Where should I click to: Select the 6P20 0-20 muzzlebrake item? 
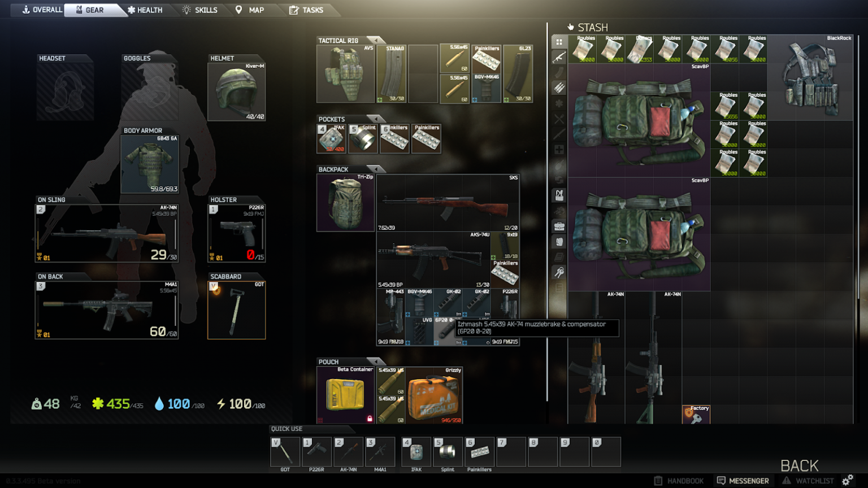tap(448, 331)
